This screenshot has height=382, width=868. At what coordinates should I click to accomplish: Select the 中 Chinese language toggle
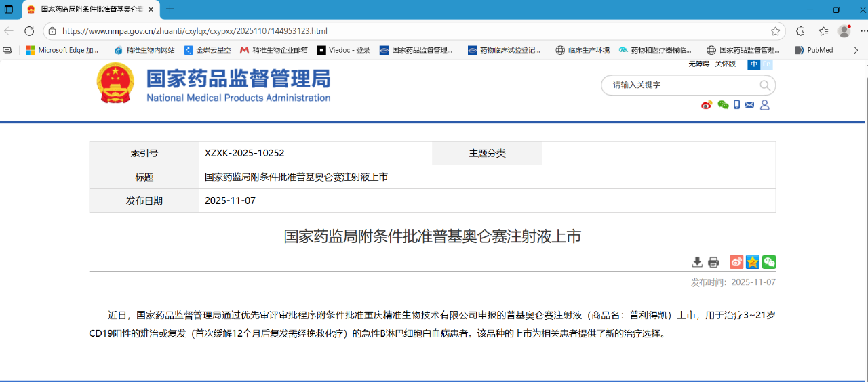pyautogui.click(x=753, y=64)
